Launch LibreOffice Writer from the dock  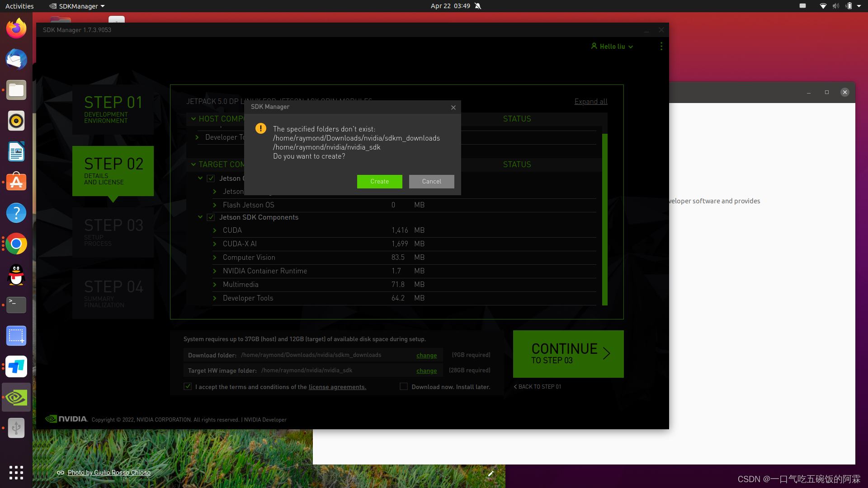click(x=16, y=151)
